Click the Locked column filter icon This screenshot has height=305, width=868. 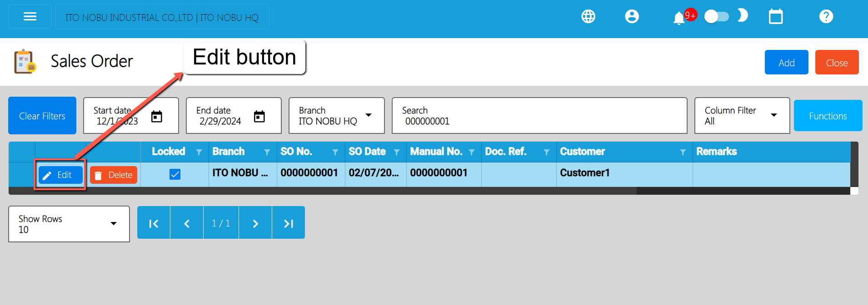pos(199,152)
